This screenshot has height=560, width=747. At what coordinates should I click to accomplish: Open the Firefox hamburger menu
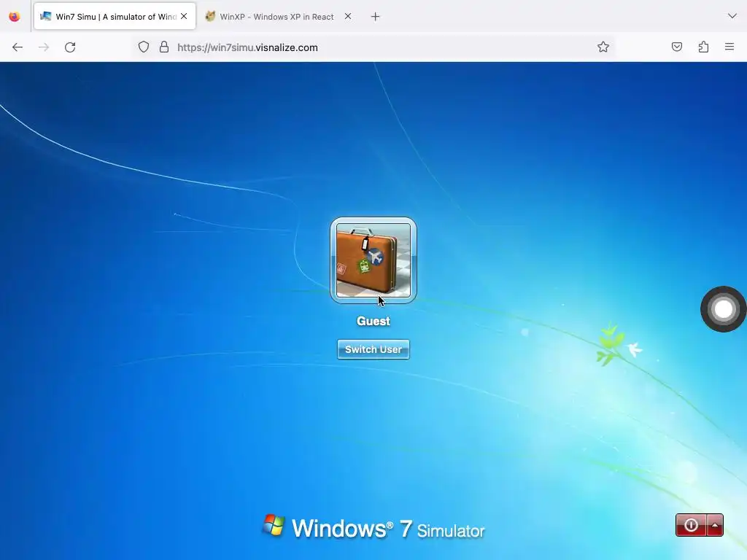(x=729, y=47)
